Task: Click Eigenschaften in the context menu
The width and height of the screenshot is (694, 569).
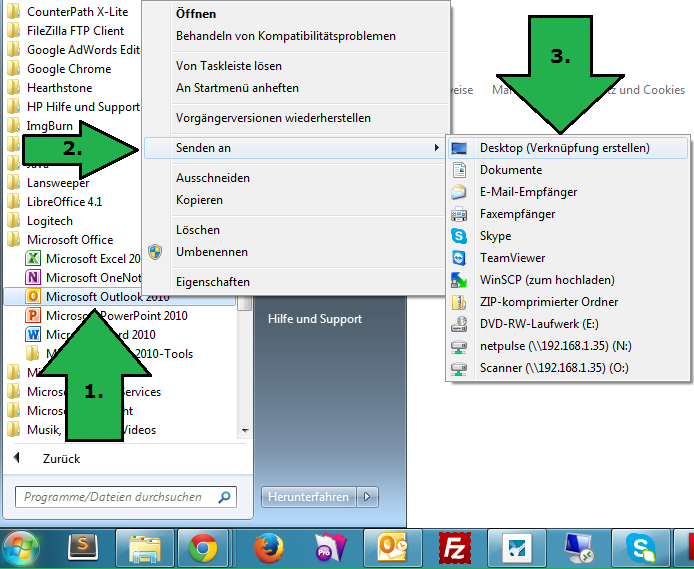Action: (212, 282)
